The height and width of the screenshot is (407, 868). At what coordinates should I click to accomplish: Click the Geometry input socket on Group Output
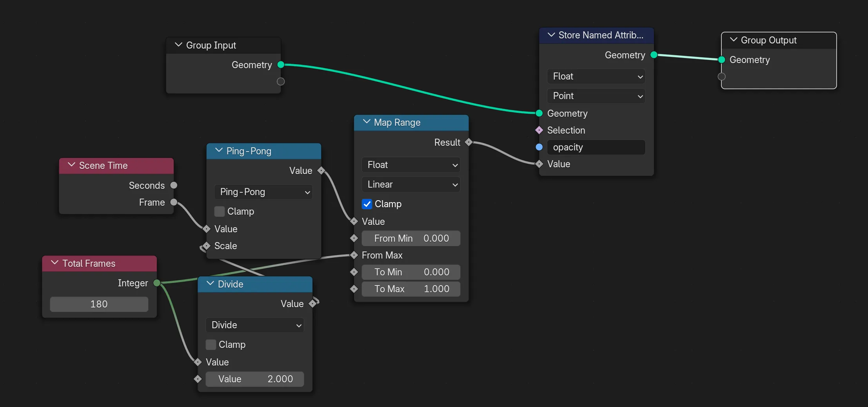721,60
